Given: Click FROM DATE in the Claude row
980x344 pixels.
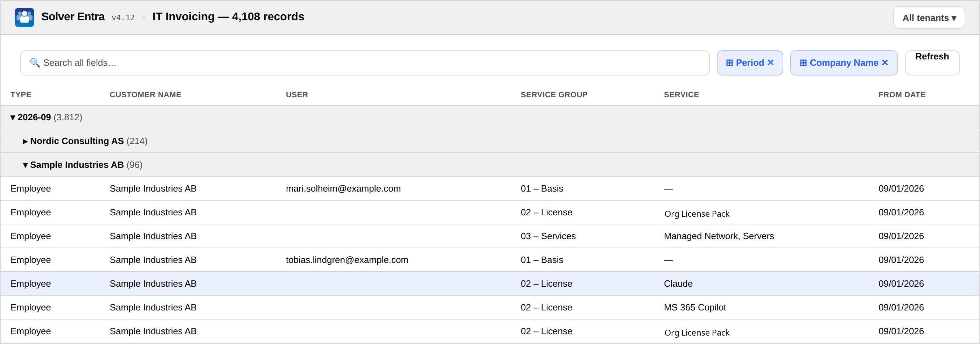Looking at the screenshot, I should point(901,284).
